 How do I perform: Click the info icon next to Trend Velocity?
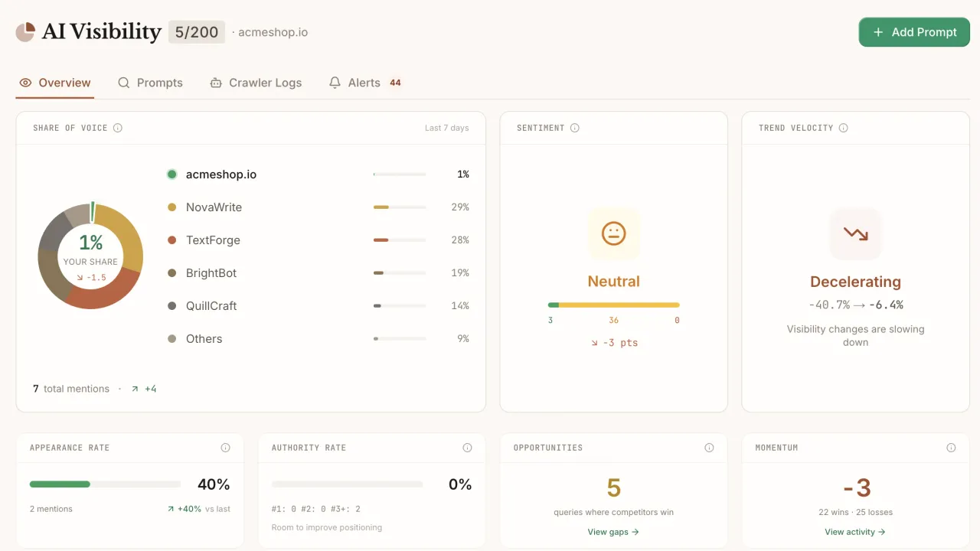[844, 128]
